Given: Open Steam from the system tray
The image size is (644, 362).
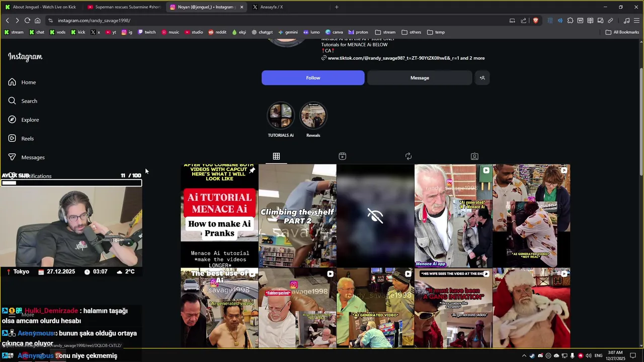Looking at the screenshot, I should pos(532,356).
